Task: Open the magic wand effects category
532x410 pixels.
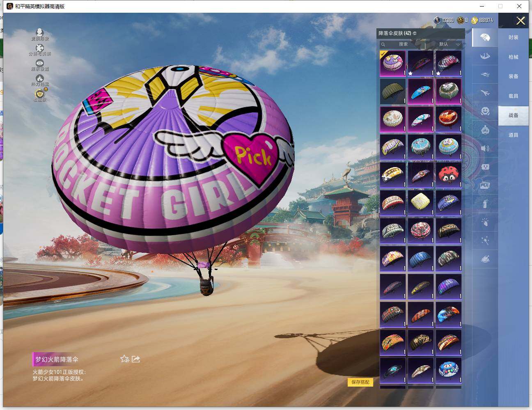Action: [485, 241]
